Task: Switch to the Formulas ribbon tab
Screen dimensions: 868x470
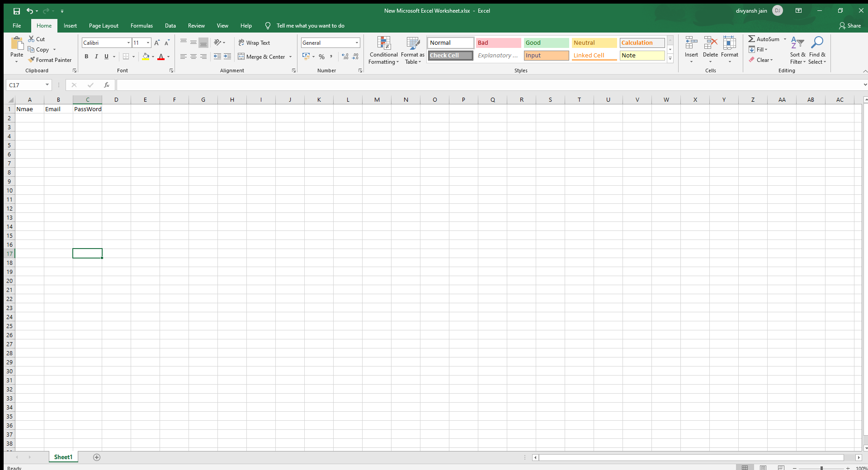Action: tap(142, 26)
